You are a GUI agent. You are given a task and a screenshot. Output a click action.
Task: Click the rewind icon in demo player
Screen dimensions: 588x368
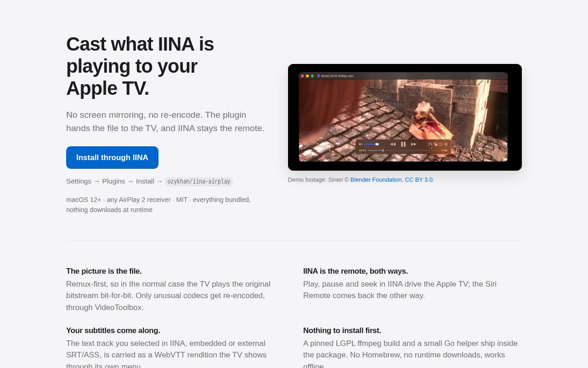393,144
